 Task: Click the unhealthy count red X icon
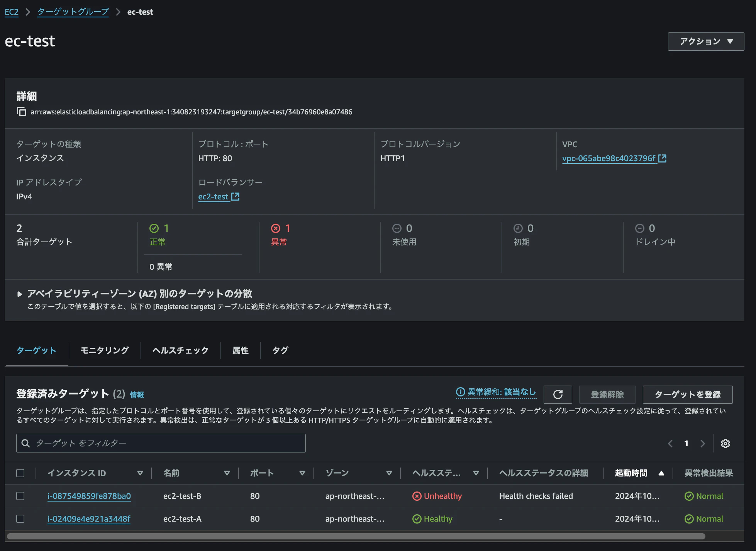(x=276, y=228)
